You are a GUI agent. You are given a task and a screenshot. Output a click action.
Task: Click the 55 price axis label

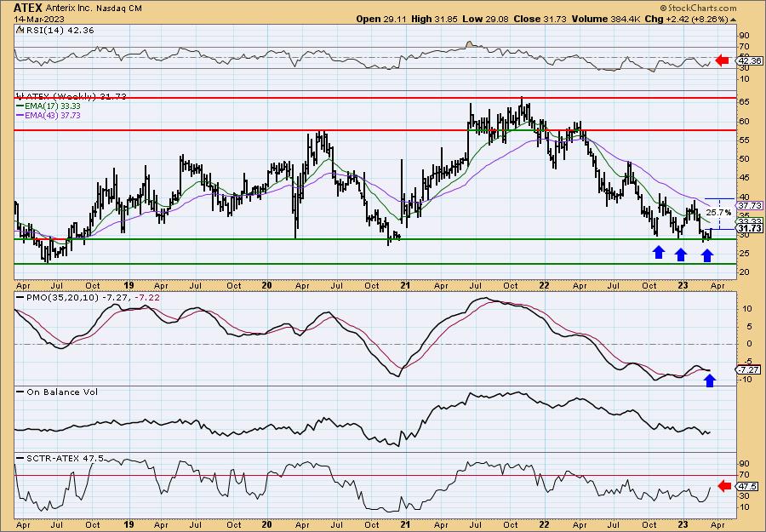744,140
